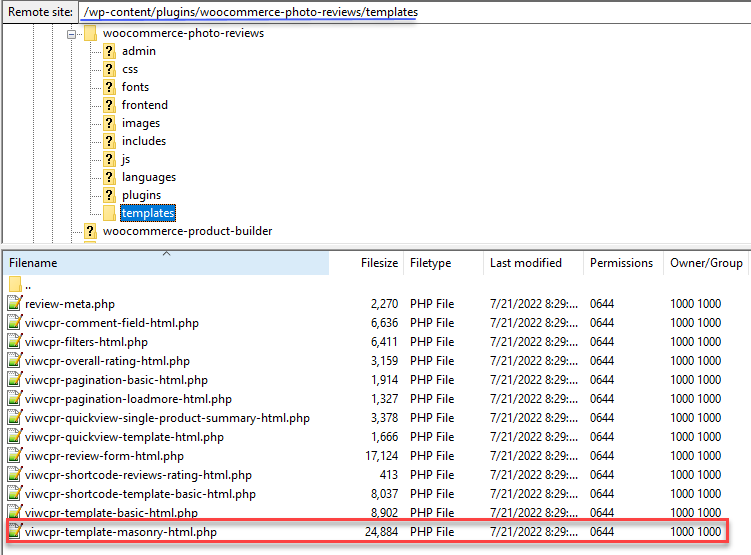751x555 pixels.
Task: Click the viwcpr-pagination-basic-html.php file icon
Action: click(15, 380)
